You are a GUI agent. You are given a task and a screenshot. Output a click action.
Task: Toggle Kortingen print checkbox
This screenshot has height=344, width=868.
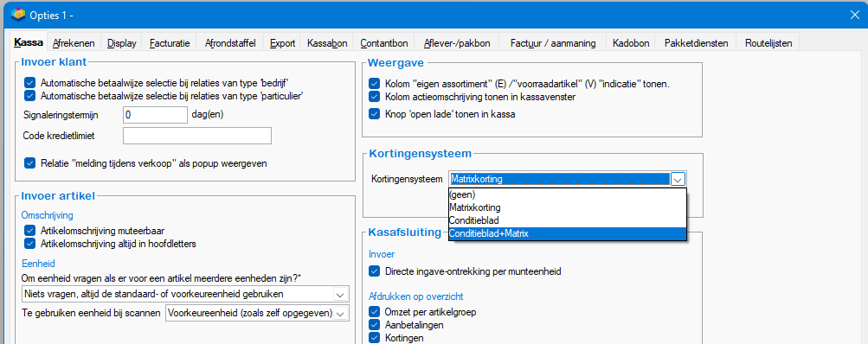pyautogui.click(x=374, y=337)
